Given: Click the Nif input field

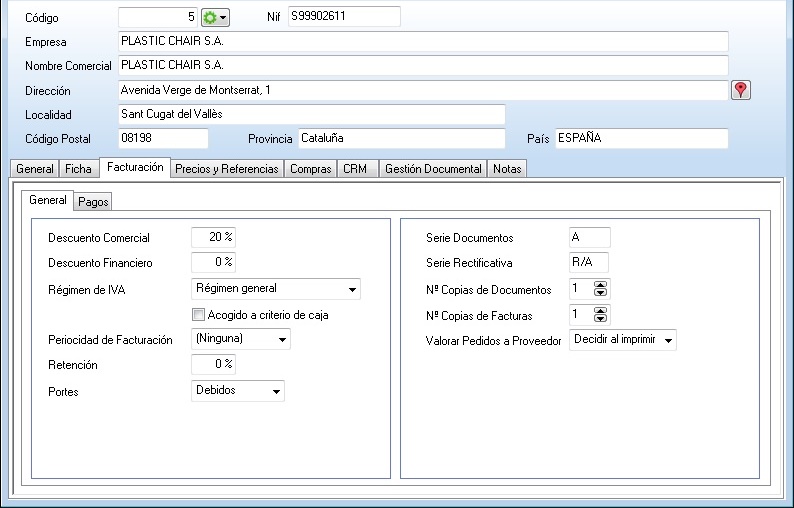Looking at the screenshot, I should (x=344, y=17).
